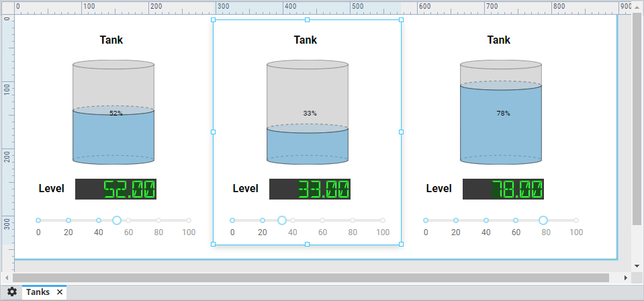Click the top-center resize handle of selected tank
Image resolution: width=644 pixels, height=301 pixels.
(307, 19)
